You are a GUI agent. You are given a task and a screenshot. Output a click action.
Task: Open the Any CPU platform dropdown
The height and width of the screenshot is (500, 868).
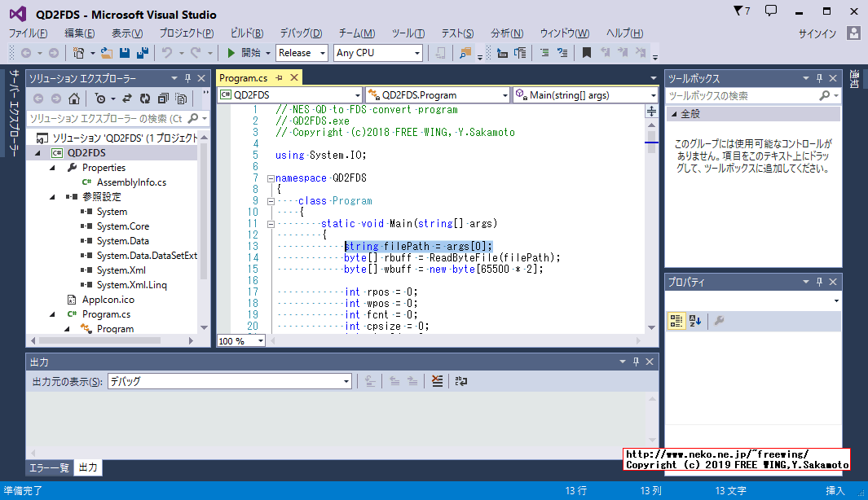click(378, 53)
